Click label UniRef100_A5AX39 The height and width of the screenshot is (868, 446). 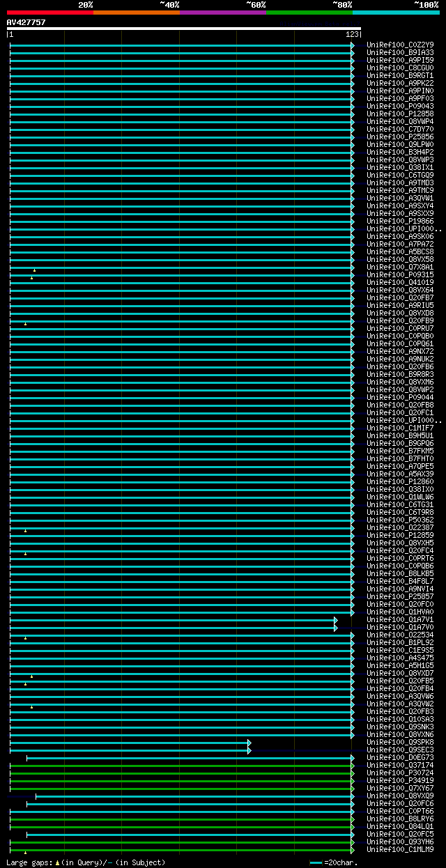pos(400,474)
